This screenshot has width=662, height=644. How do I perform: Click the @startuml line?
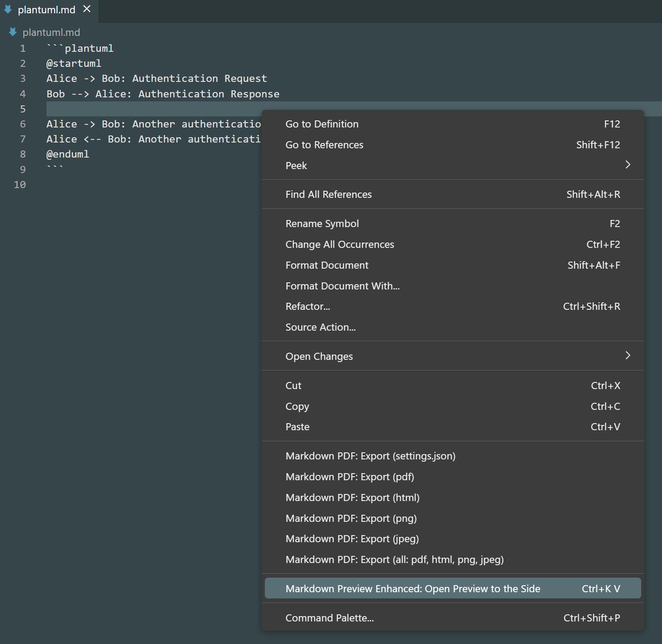(74, 63)
